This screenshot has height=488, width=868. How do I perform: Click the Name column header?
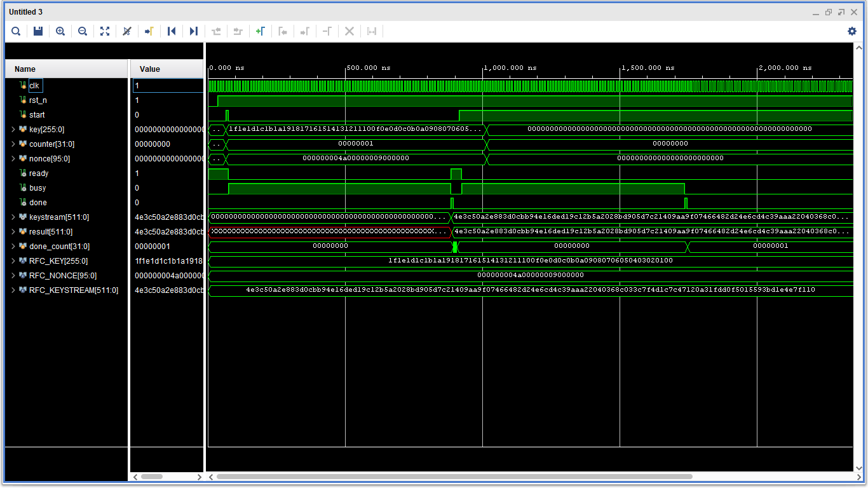tap(67, 69)
